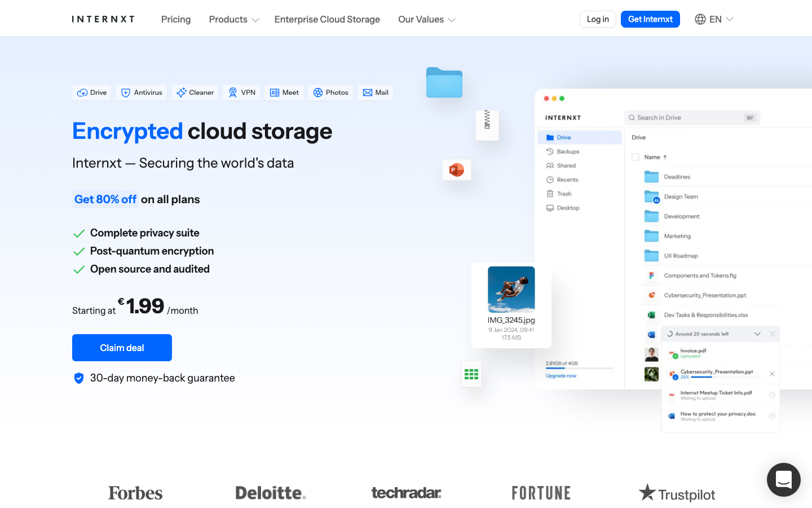The height and width of the screenshot is (508, 812).
Task: Click the Get 80% off link
Action: coord(105,199)
